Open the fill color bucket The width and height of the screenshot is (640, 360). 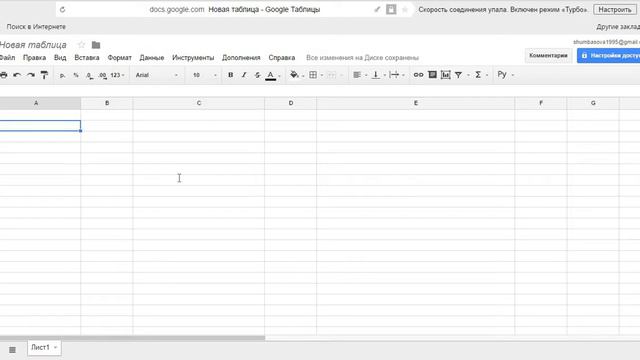pos(295,75)
